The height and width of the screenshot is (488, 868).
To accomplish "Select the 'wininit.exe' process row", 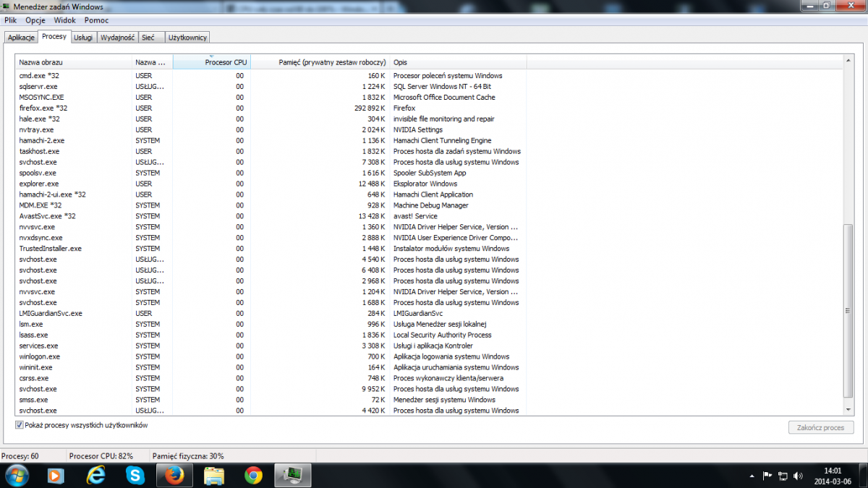I will point(271,367).
